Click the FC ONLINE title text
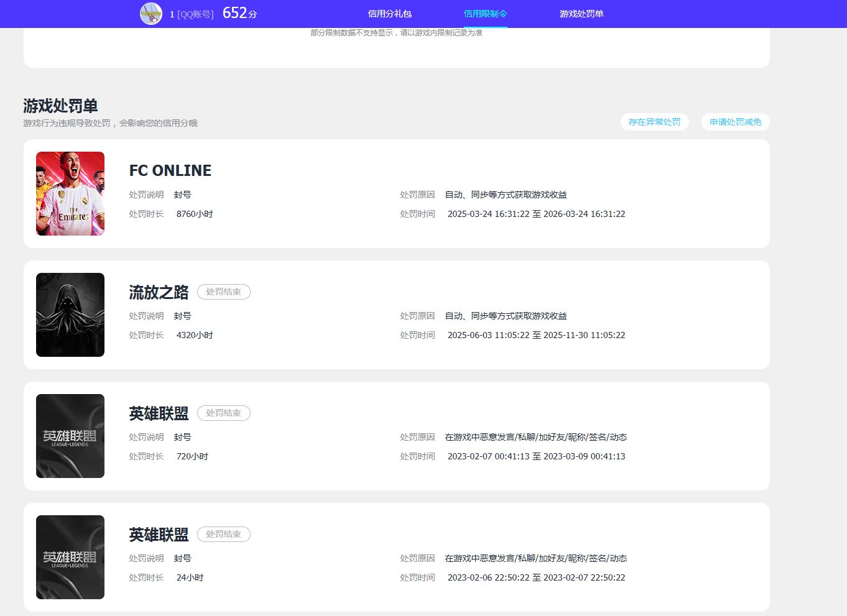The width and height of the screenshot is (847, 616). (170, 170)
